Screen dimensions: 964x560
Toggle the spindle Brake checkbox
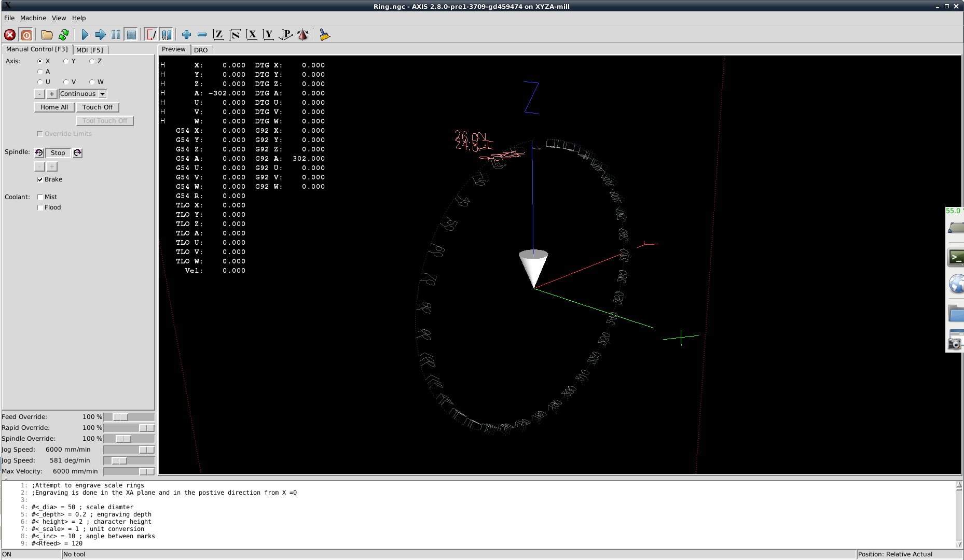coord(40,179)
